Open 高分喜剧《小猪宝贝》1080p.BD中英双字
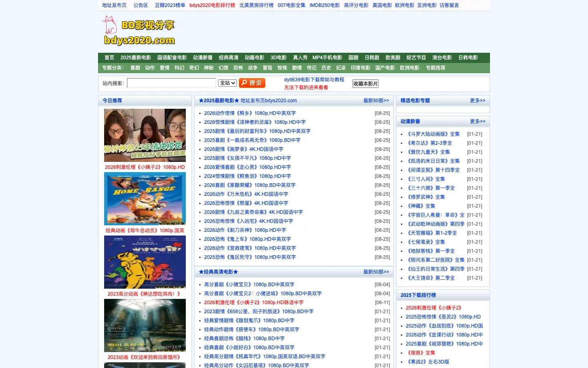588x368 pixels. [x=249, y=285]
